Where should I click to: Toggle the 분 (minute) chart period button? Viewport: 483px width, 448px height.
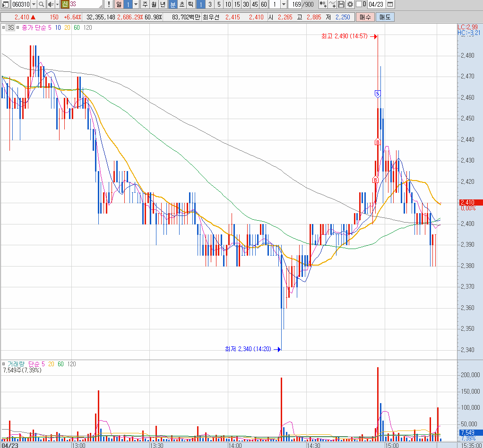(x=173, y=5)
